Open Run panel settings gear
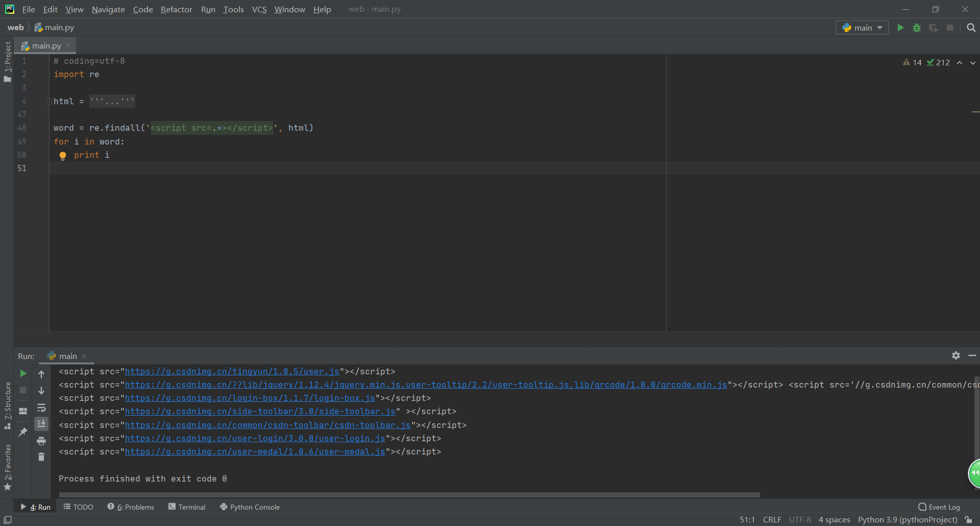This screenshot has width=980, height=526. click(956, 355)
